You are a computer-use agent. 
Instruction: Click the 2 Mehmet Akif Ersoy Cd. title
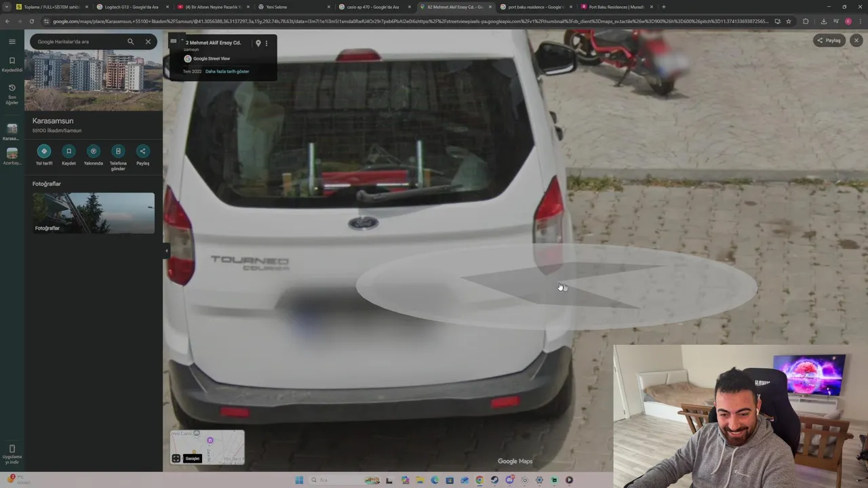click(213, 43)
